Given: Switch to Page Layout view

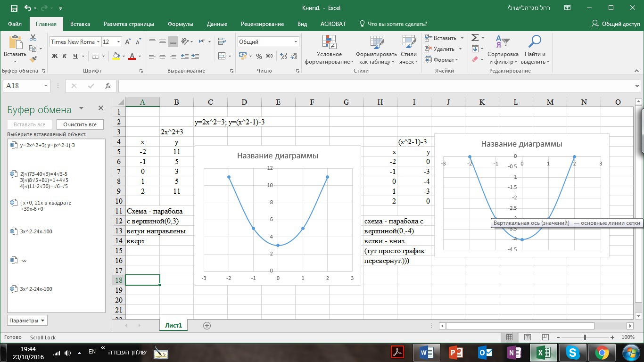Looking at the screenshot, I should (x=528, y=337).
